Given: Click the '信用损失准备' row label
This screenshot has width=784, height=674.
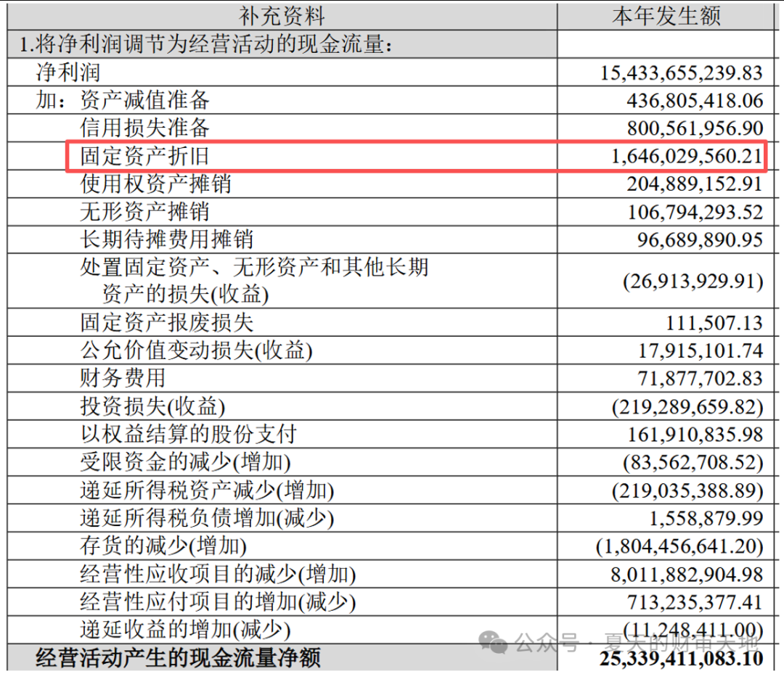Looking at the screenshot, I should click(144, 128).
